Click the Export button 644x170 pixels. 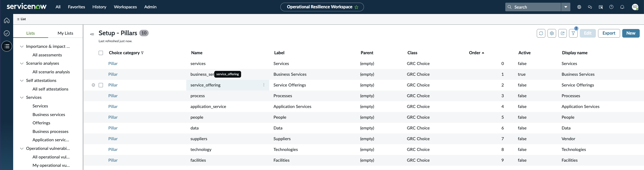(x=609, y=33)
